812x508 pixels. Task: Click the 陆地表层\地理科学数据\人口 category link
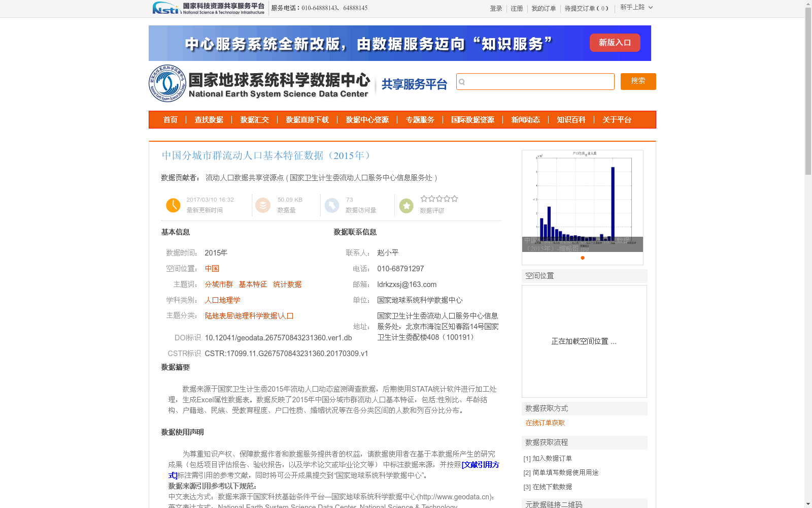(249, 316)
